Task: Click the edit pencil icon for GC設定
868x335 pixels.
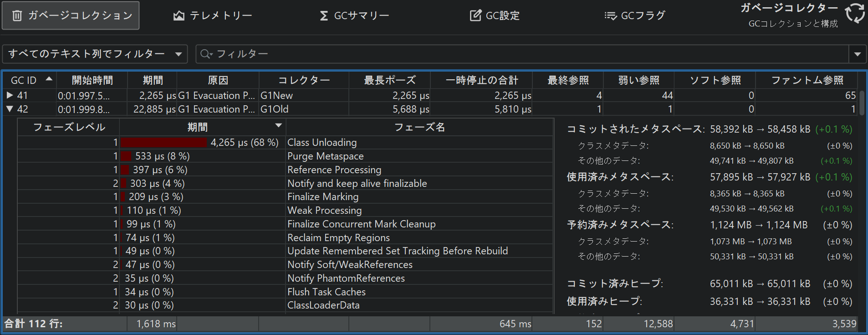Action: (475, 16)
